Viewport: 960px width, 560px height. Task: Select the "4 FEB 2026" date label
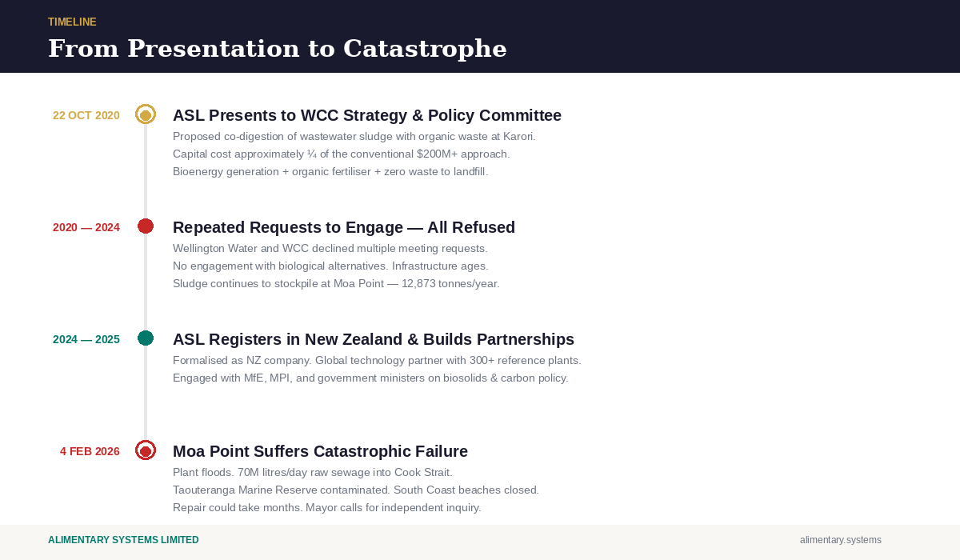coord(90,451)
